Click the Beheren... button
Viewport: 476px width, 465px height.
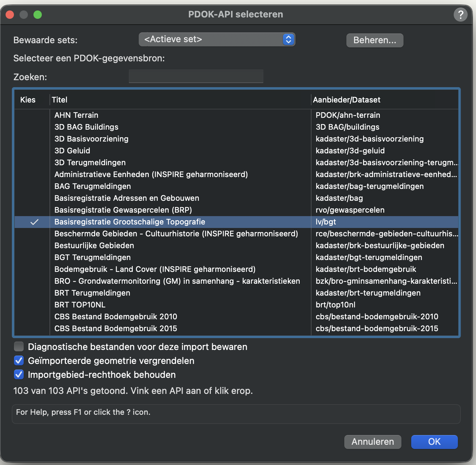[375, 40]
